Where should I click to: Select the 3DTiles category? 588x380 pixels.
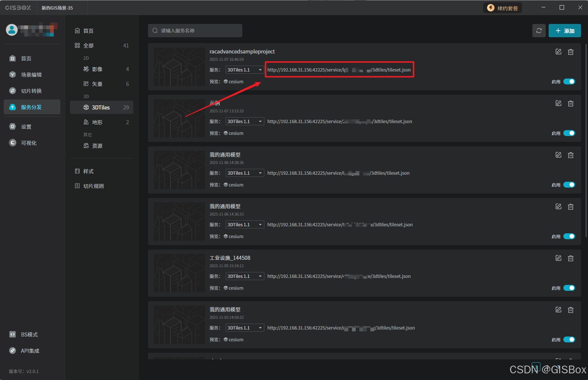[102, 107]
